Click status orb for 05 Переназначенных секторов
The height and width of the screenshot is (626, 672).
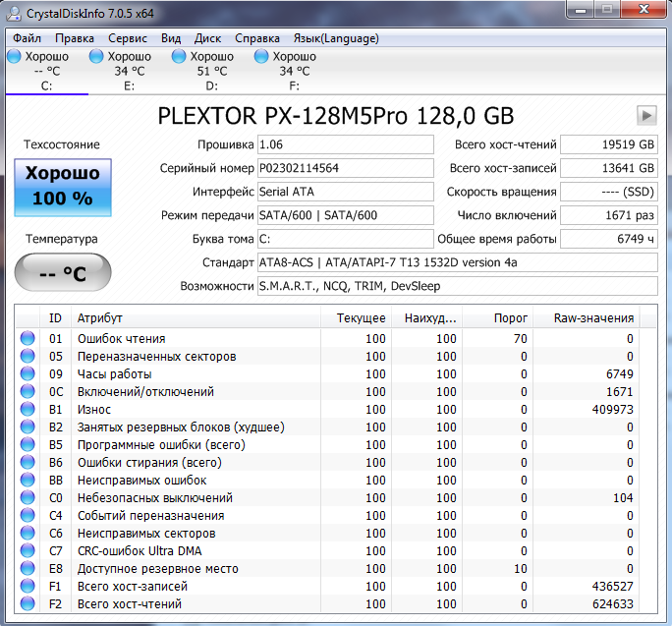(28, 356)
